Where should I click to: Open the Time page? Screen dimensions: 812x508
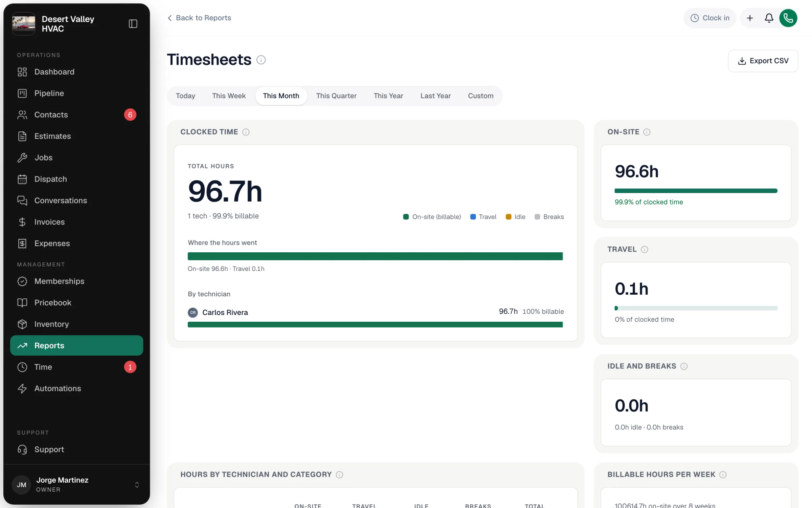click(76, 367)
